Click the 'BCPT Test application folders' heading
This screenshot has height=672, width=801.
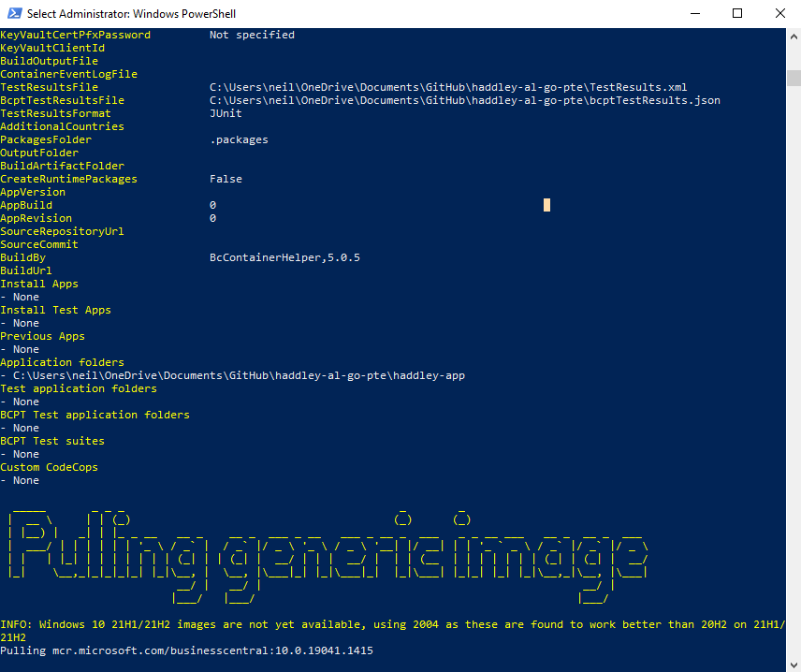coord(95,415)
